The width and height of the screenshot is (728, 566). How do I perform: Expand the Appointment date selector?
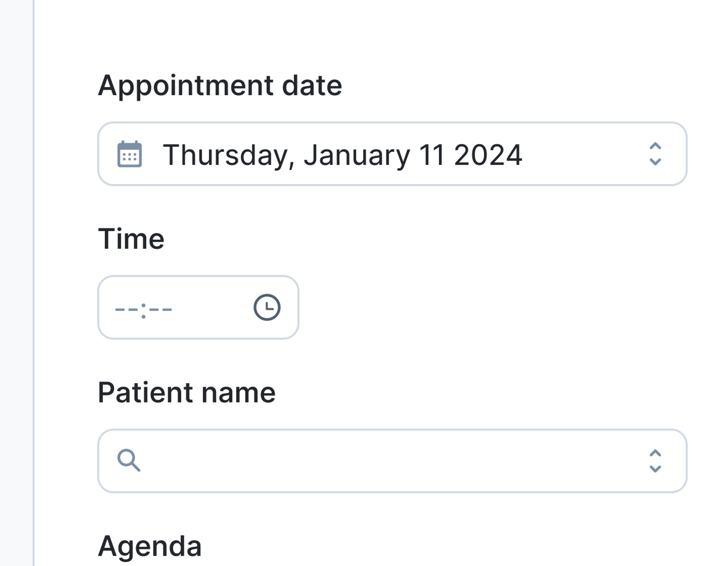tap(655, 154)
